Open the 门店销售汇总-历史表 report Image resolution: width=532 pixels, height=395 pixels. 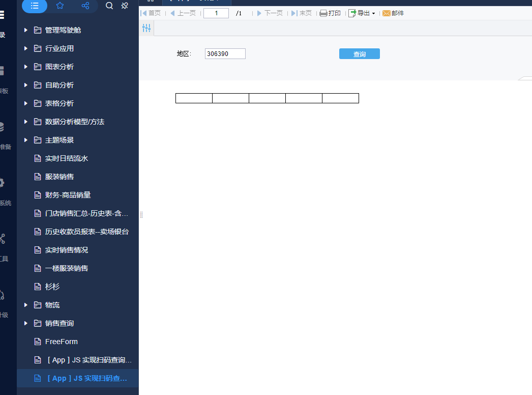(86, 214)
